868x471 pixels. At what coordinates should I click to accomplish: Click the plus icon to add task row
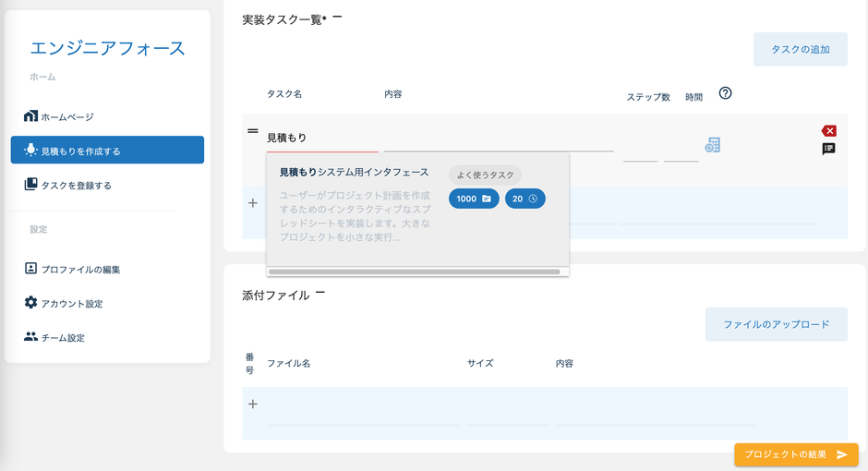click(x=253, y=203)
